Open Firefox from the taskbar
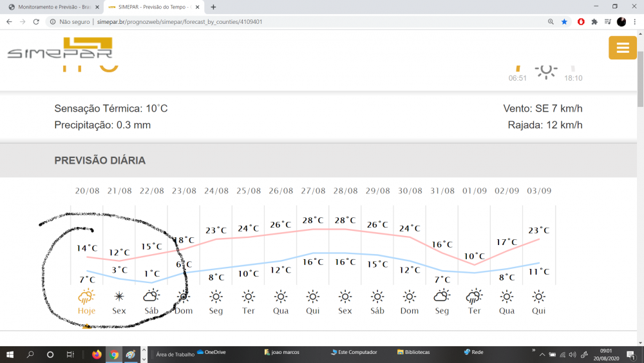The width and height of the screenshot is (644, 363). click(x=97, y=354)
